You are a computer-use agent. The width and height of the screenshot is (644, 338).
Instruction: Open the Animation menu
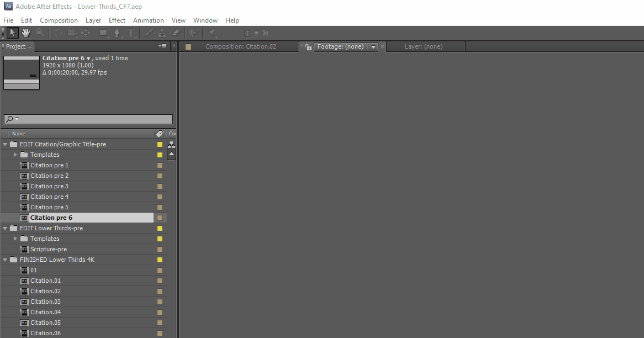(x=149, y=20)
